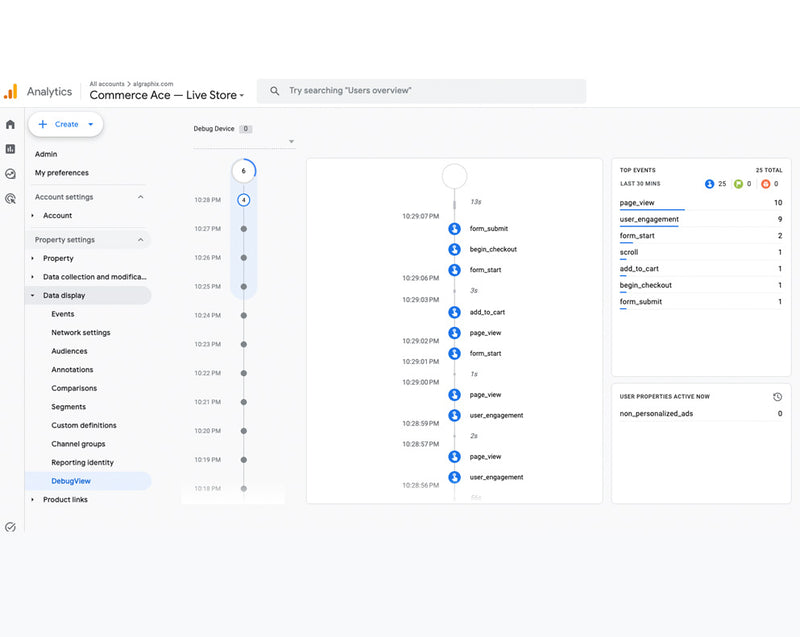Screen dimensions: 800x637
Task: Collapse the Data display tree item
Action: pos(33,295)
